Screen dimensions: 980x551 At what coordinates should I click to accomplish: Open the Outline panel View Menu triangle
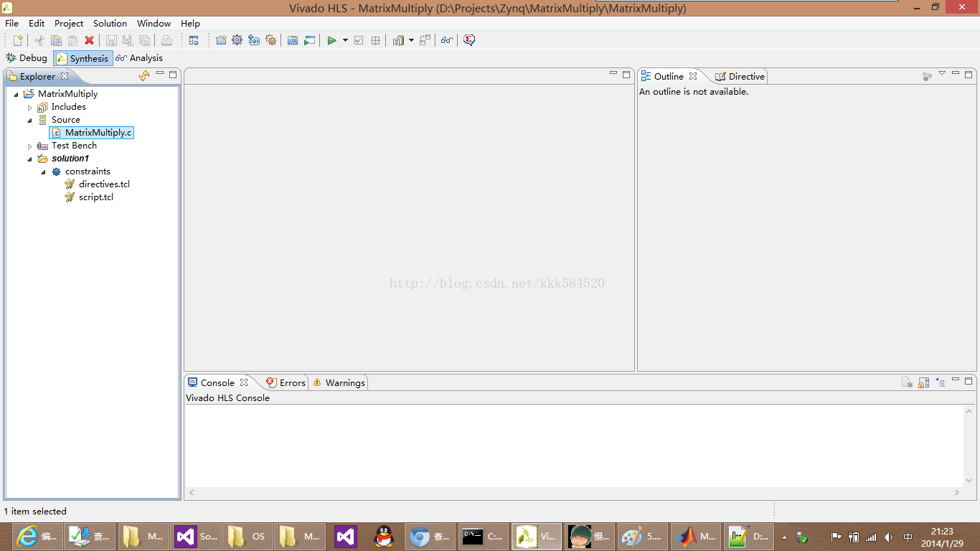point(942,73)
